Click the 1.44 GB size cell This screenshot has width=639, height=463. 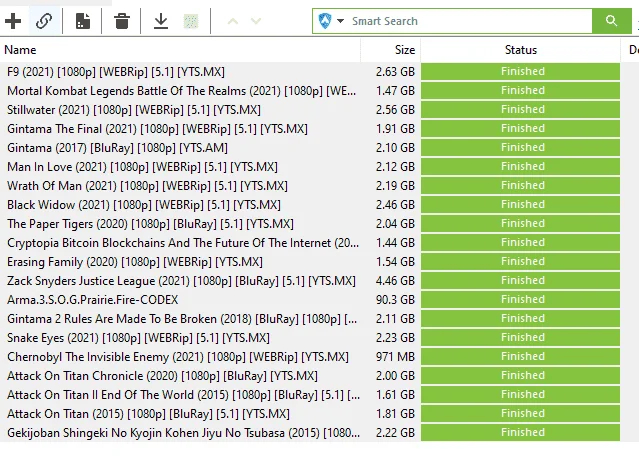[x=395, y=243]
